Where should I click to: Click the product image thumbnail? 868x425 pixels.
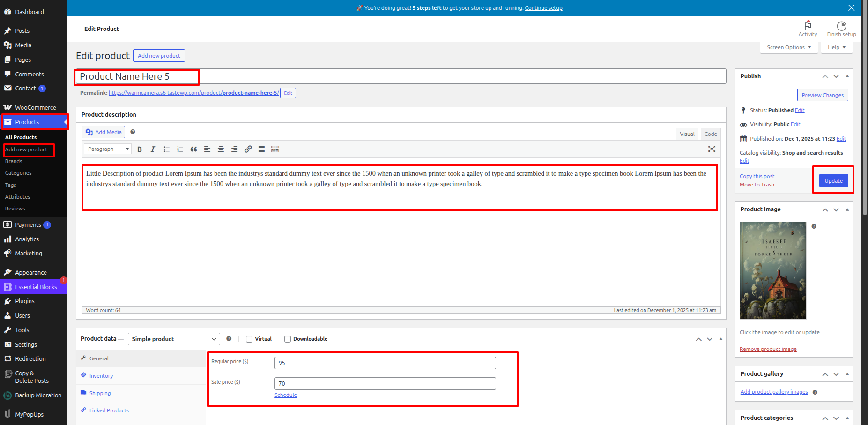click(x=773, y=270)
